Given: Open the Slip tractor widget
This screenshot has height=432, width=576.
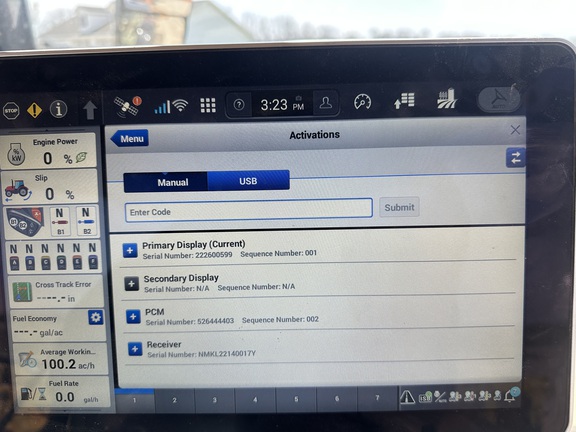Looking at the screenshot, I should tap(50, 187).
